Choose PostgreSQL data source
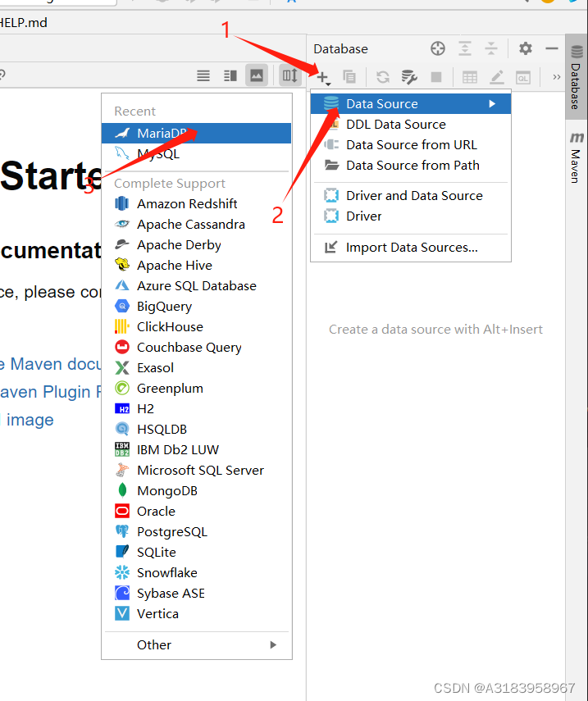This screenshot has height=701, width=588. point(196,532)
